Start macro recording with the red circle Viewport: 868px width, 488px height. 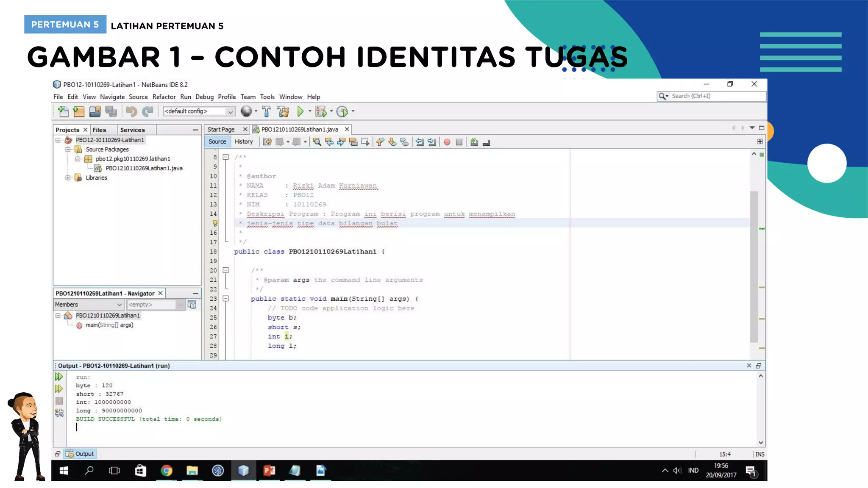(447, 142)
